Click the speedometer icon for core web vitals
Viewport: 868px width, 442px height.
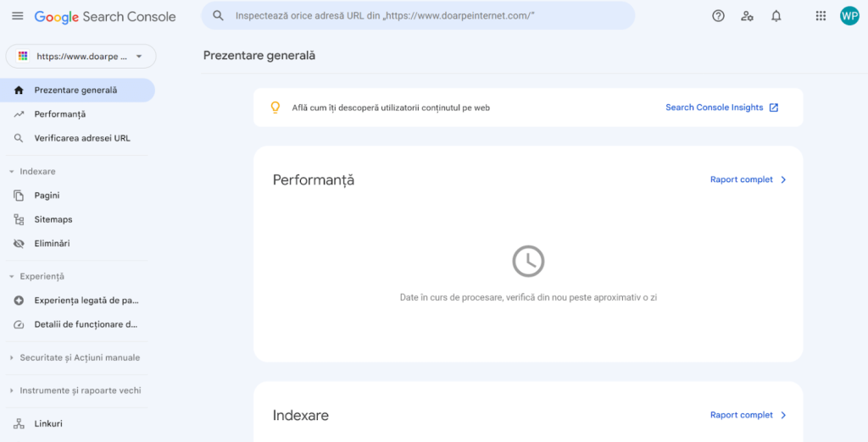19,324
